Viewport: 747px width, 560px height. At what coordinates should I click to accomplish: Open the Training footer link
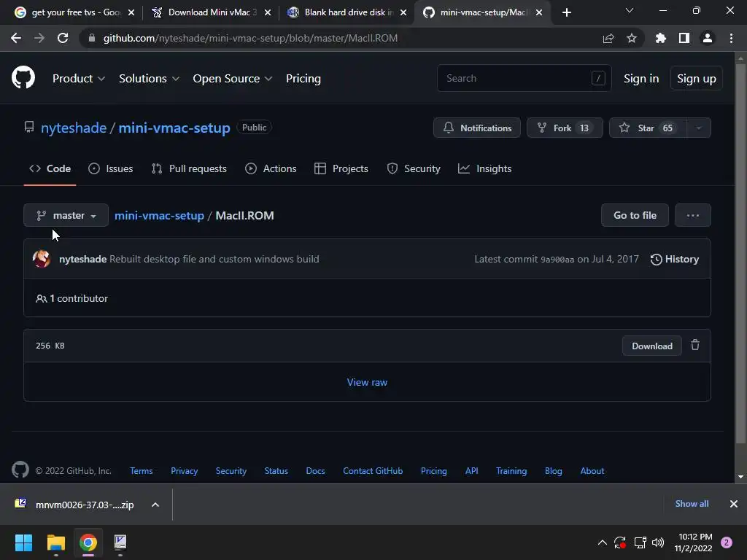click(x=511, y=471)
